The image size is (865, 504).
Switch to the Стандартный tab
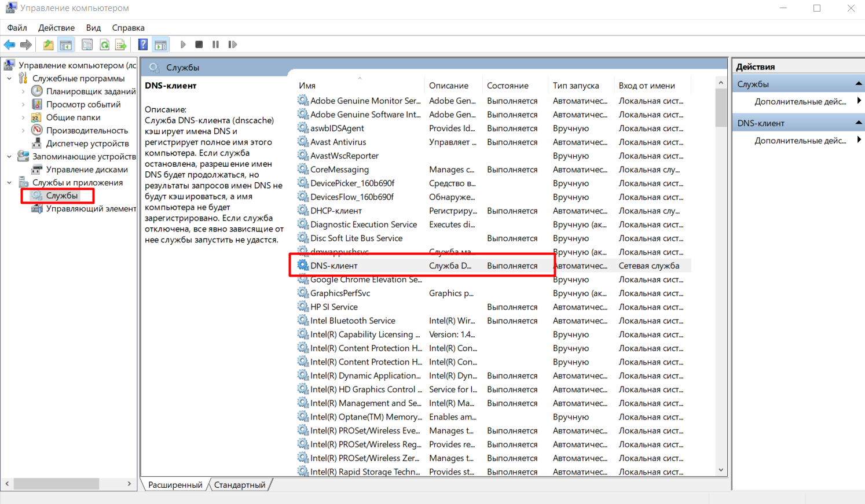239,485
